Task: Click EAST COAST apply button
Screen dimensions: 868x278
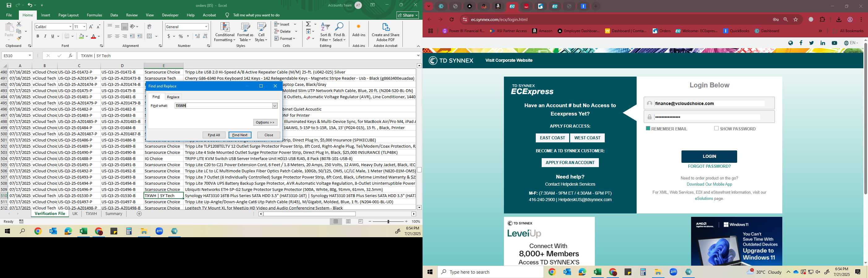Action: (x=552, y=138)
